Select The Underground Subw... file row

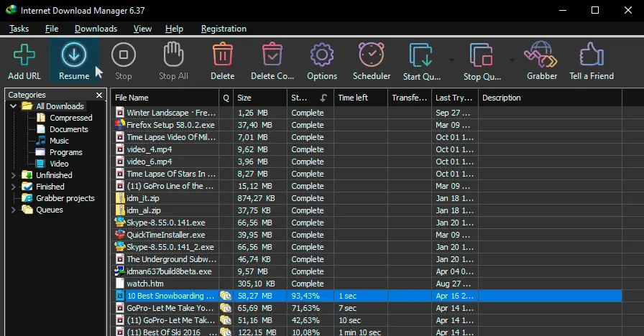coord(367,259)
